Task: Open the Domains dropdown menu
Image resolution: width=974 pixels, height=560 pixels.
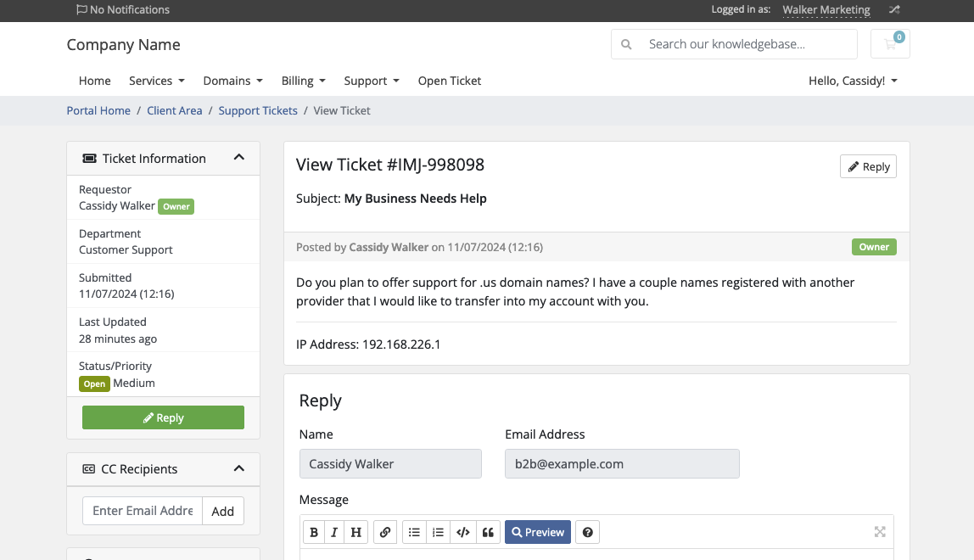Action: (x=232, y=81)
